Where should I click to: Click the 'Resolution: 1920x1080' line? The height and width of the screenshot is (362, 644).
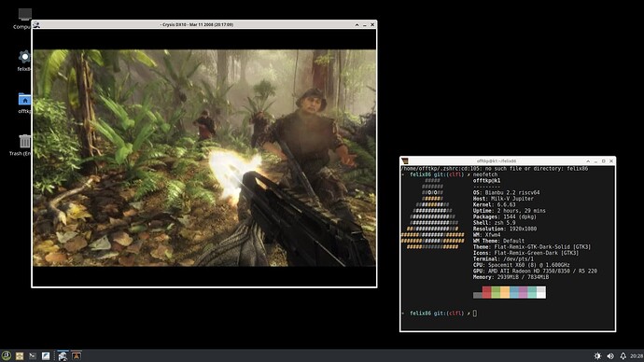point(505,229)
